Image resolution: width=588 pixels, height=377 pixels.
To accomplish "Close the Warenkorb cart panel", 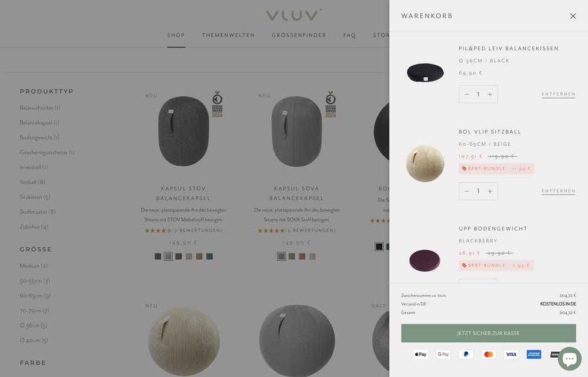I will click(573, 16).
